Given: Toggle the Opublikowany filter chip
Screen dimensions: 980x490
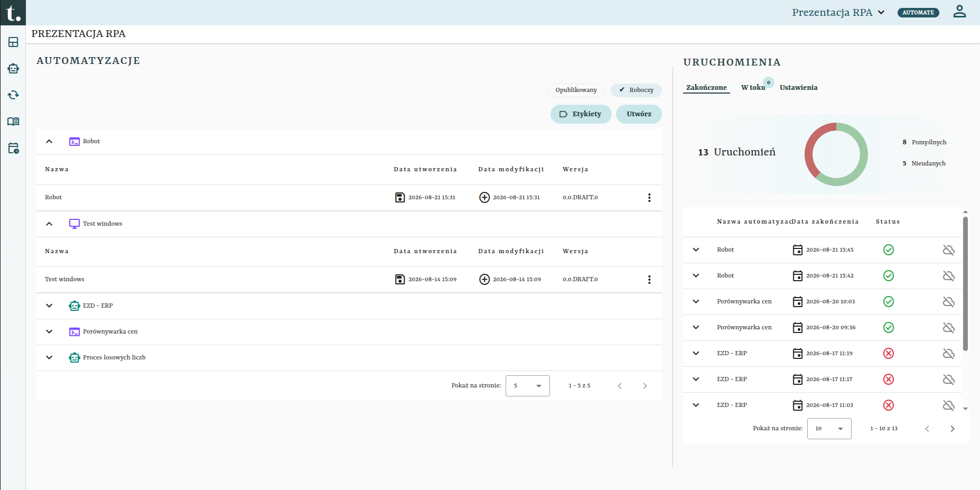Looking at the screenshot, I should 576,90.
